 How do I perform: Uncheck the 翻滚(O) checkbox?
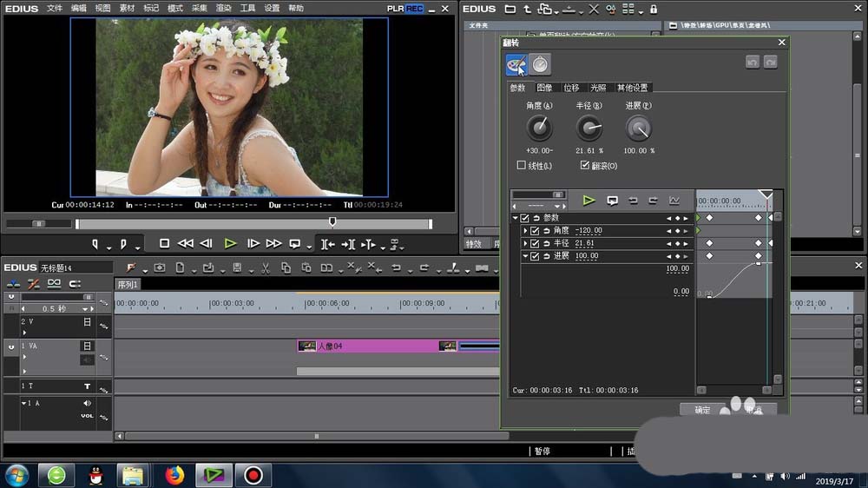[x=585, y=165]
